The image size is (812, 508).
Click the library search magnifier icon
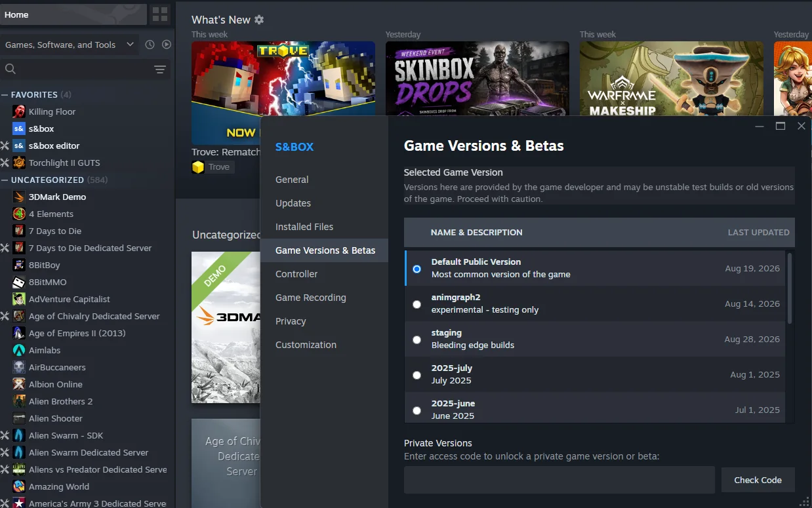(x=10, y=69)
